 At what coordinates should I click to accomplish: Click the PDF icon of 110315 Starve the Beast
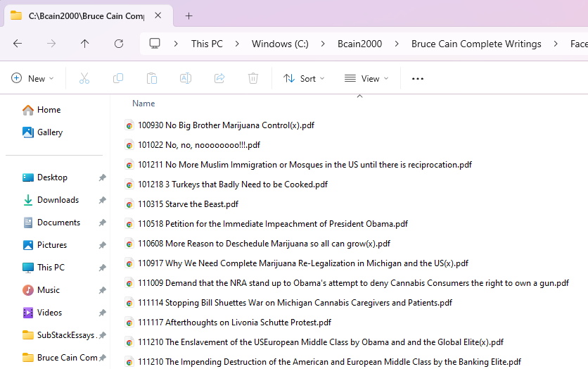(129, 204)
